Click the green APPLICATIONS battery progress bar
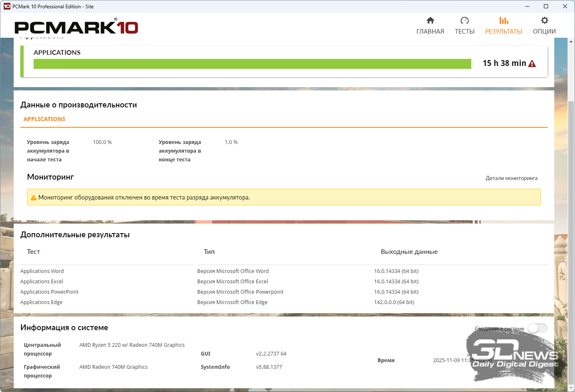 [252, 64]
